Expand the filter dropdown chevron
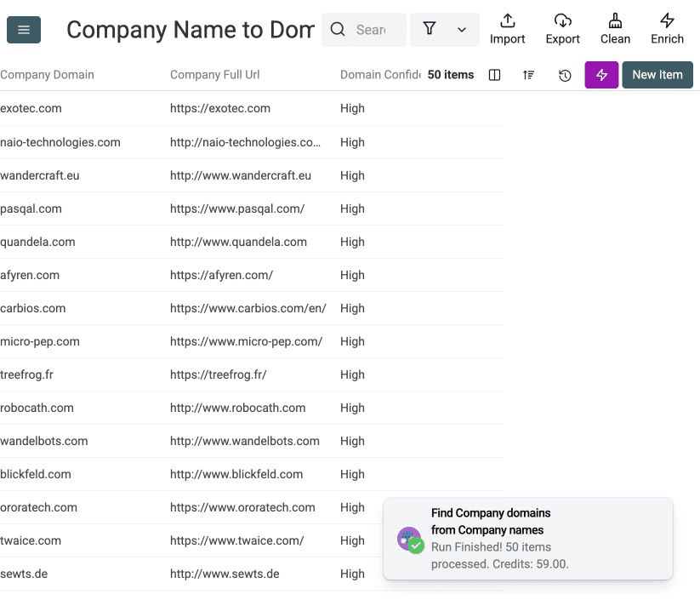 point(462,30)
